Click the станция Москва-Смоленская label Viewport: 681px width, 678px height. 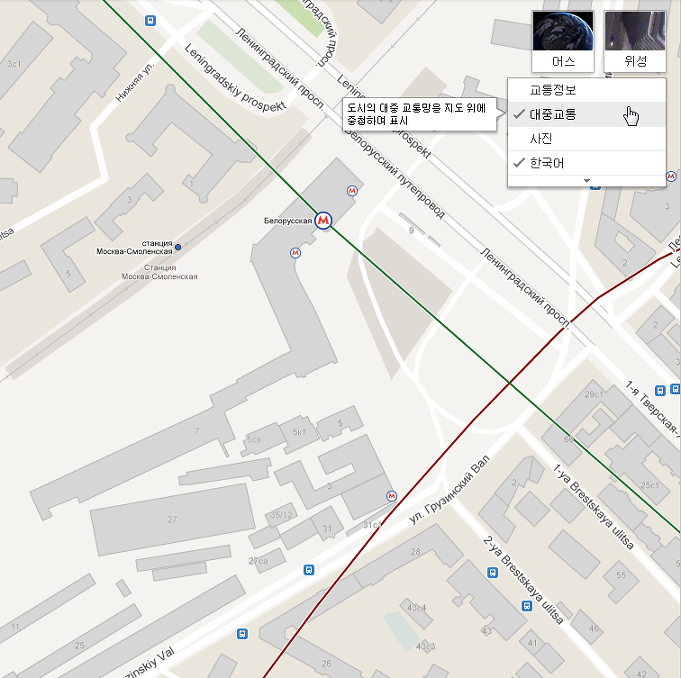(135, 247)
